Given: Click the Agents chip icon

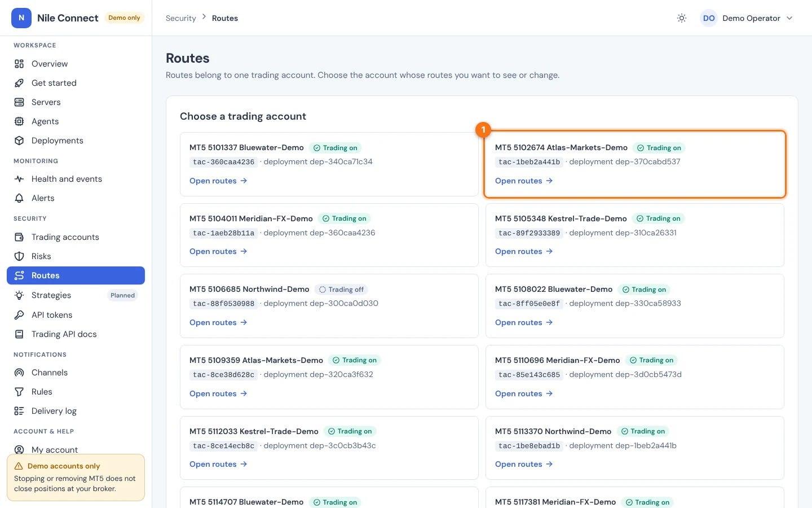Looking at the screenshot, I should click(x=19, y=121).
